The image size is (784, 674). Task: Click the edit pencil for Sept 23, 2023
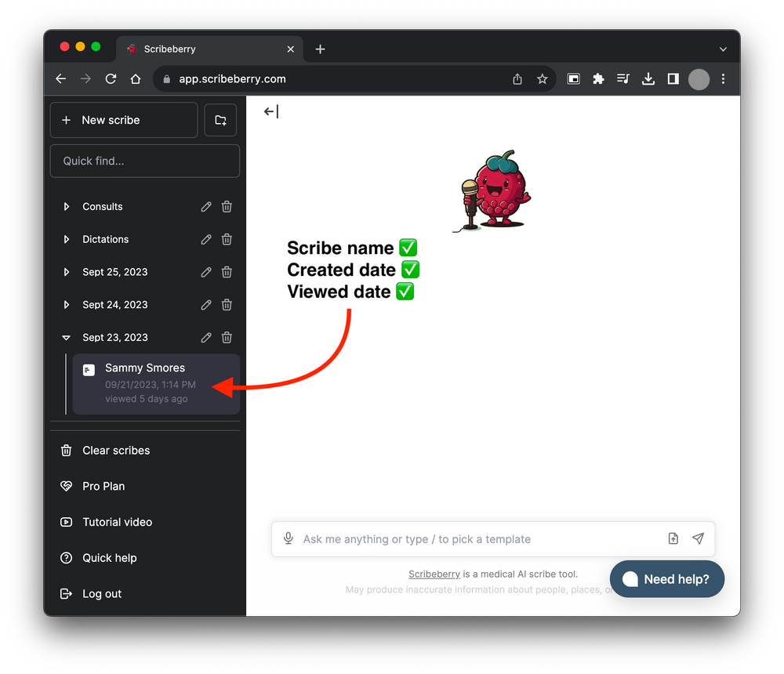pos(205,337)
